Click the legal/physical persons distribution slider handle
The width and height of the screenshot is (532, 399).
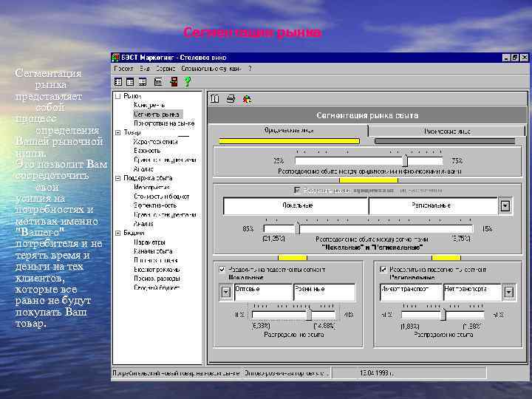tap(405, 160)
